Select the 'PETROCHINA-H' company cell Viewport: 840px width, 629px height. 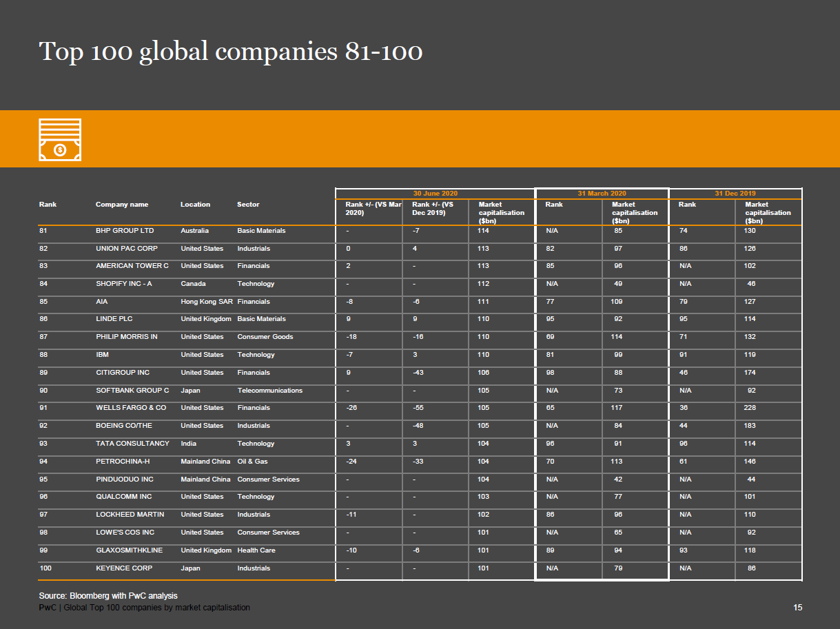(x=123, y=462)
